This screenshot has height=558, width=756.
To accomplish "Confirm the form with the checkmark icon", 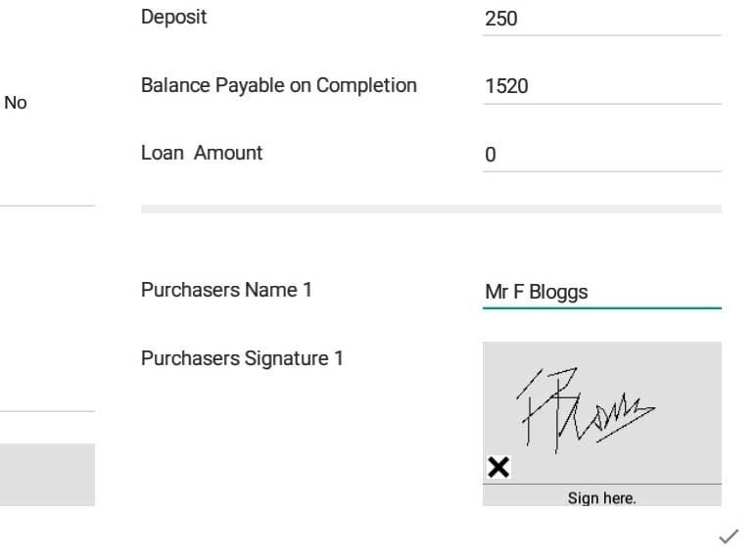I will 729,535.
